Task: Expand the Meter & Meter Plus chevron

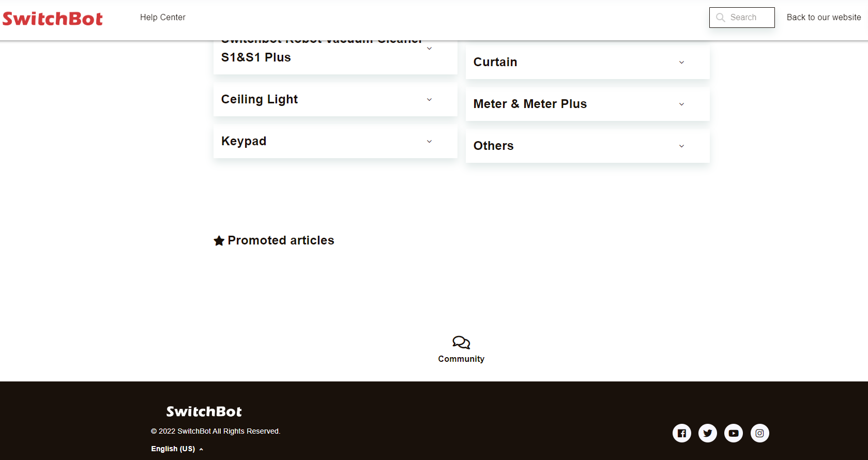Action: point(681,104)
